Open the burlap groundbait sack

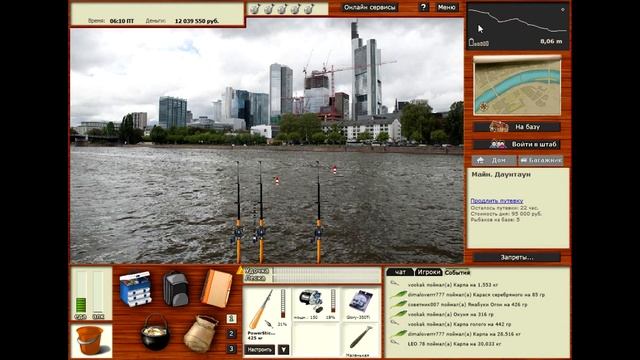200,333
